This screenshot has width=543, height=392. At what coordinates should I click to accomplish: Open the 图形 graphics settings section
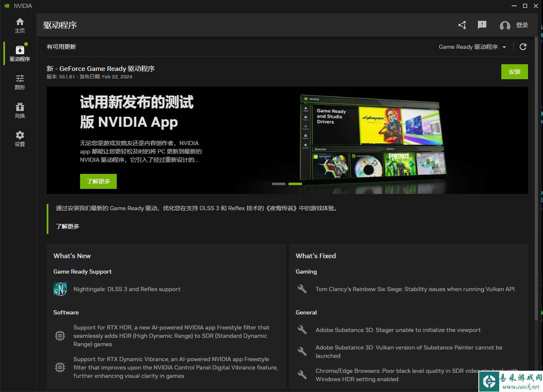[20, 82]
